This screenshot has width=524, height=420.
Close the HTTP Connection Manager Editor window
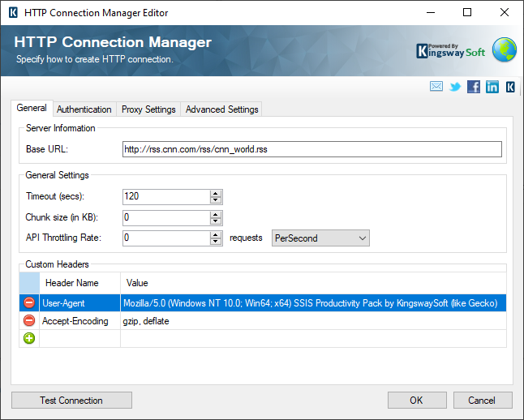pos(505,13)
